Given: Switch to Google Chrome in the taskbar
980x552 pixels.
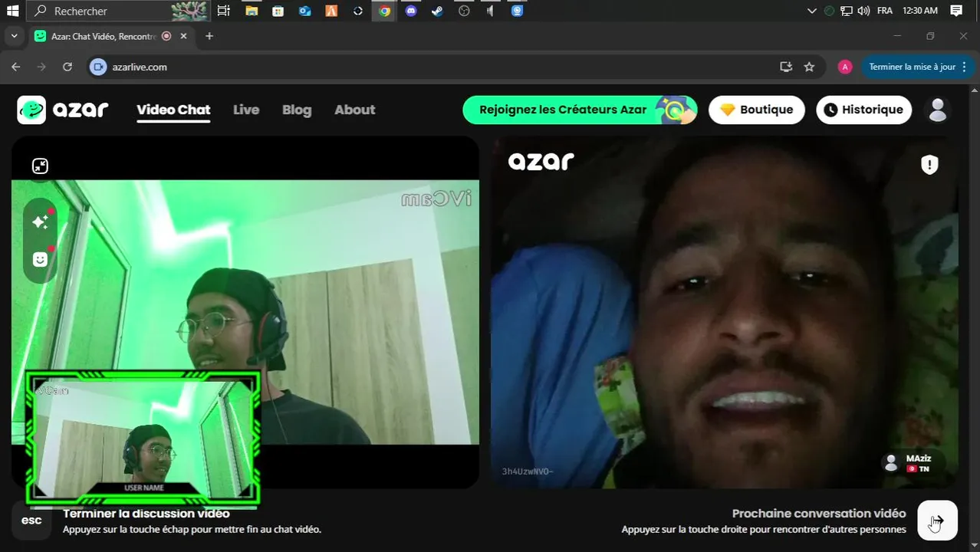Looking at the screenshot, I should coord(384,11).
